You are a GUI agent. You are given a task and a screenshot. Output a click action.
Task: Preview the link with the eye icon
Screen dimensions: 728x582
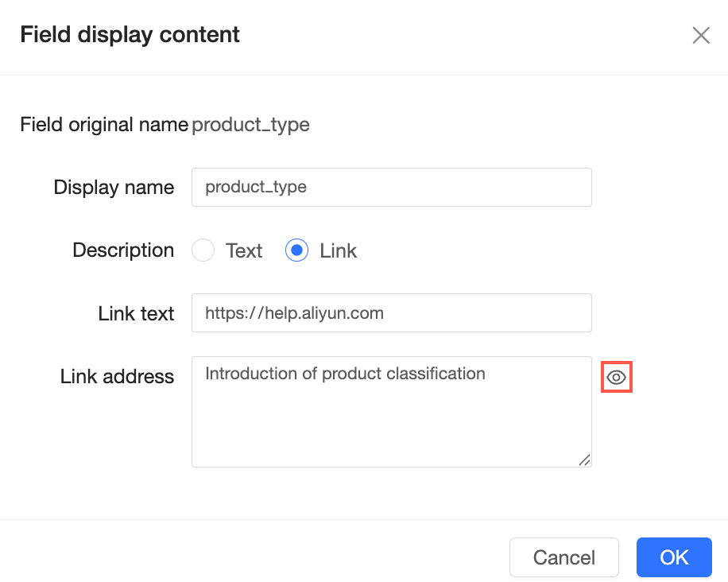(x=616, y=377)
